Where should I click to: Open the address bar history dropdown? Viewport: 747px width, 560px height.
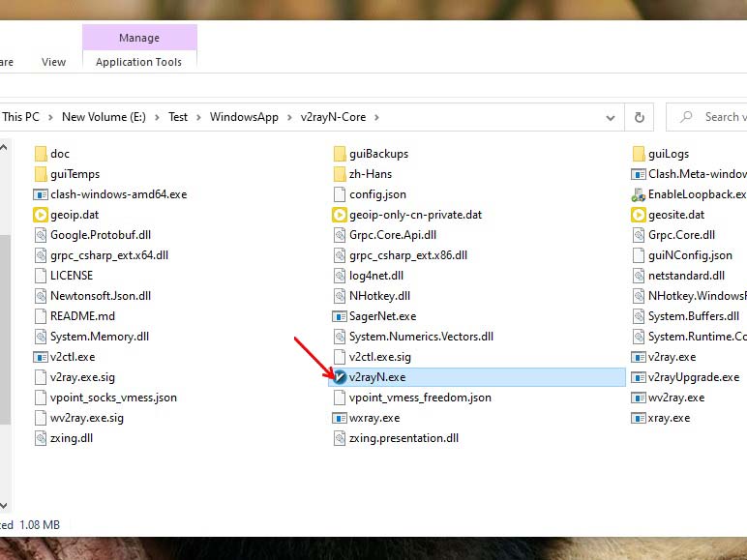611,117
